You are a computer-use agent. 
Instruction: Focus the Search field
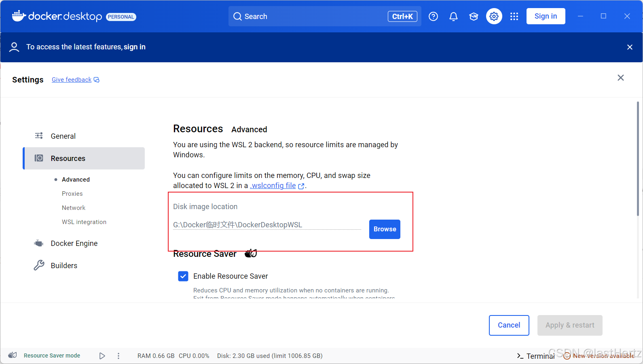325,16
